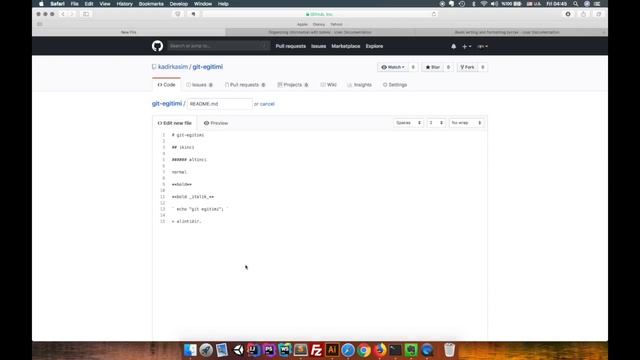Image resolution: width=640 pixels, height=360 pixels.
Task: Go to Marketplace in the GitHub header
Action: (x=346, y=47)
